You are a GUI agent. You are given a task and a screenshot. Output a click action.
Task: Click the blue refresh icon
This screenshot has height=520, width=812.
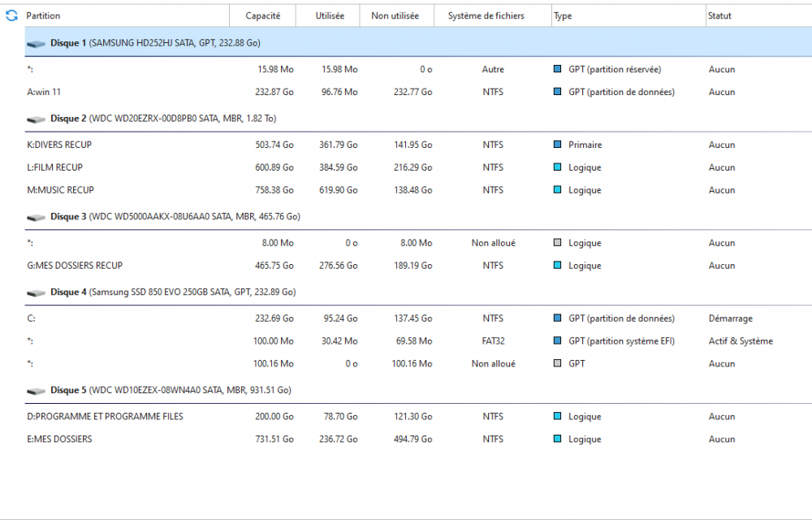(x=11, y=15)
